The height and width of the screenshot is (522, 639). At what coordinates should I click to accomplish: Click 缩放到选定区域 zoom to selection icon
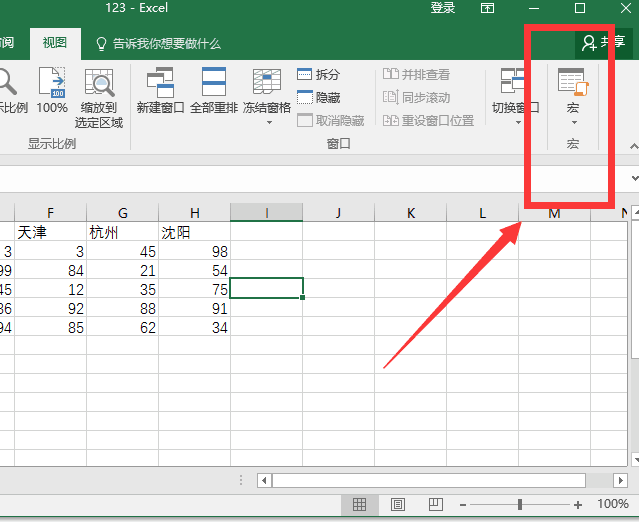click(x=100, y=98)
